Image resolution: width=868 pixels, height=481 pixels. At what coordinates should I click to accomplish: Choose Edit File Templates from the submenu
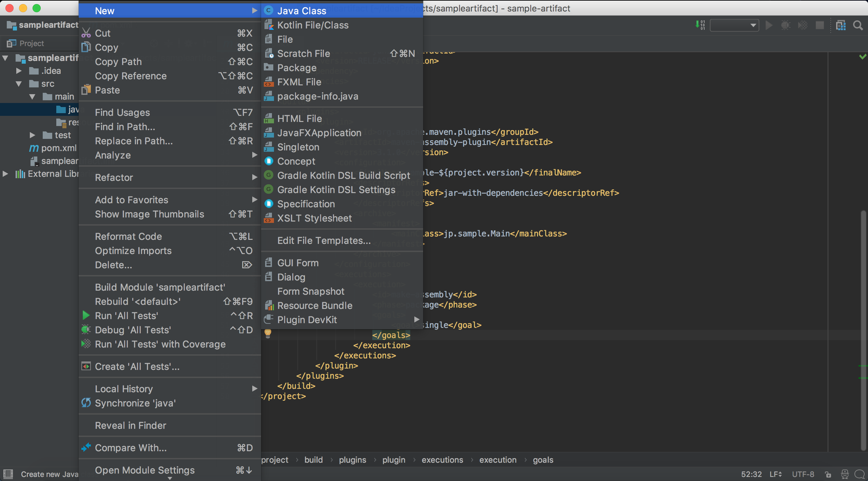pyautogui.click(x=324, y=240)
